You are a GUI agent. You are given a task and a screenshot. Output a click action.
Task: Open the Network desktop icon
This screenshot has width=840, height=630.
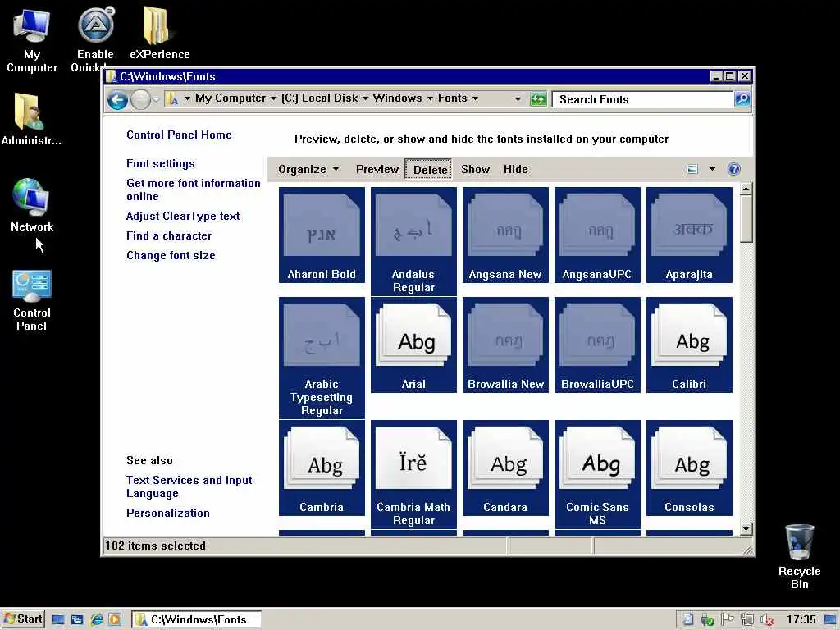click(x=32, y=205)
